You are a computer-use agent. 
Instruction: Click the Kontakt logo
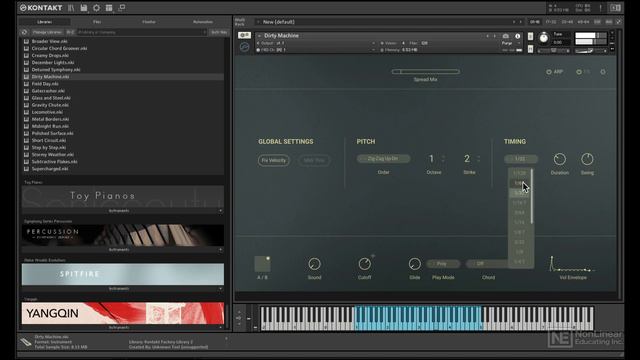pos(41,8)
